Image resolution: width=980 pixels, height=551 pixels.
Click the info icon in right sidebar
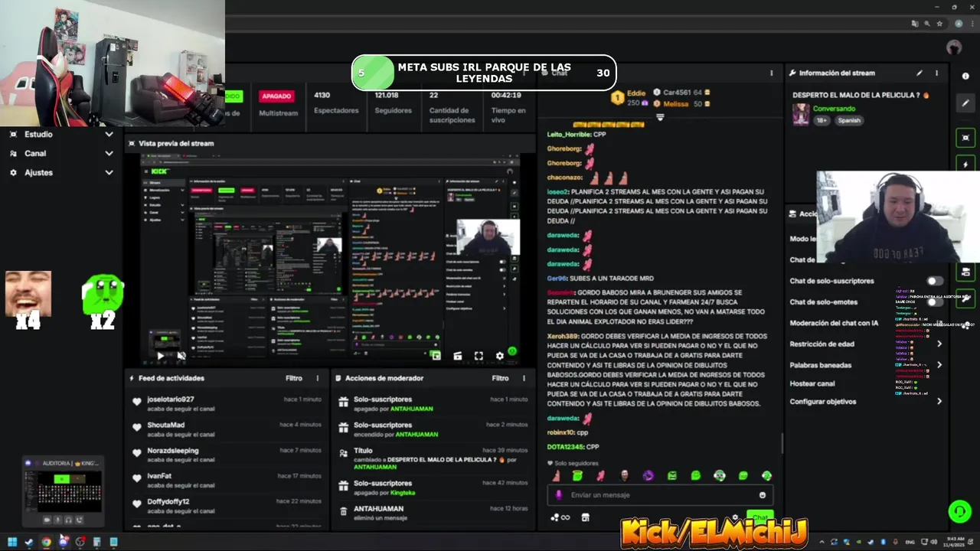965,77
